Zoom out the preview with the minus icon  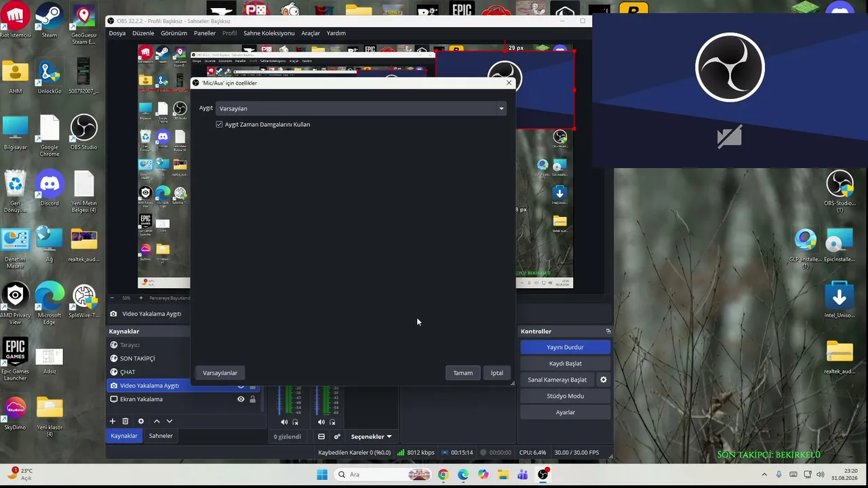click(112, 298)
